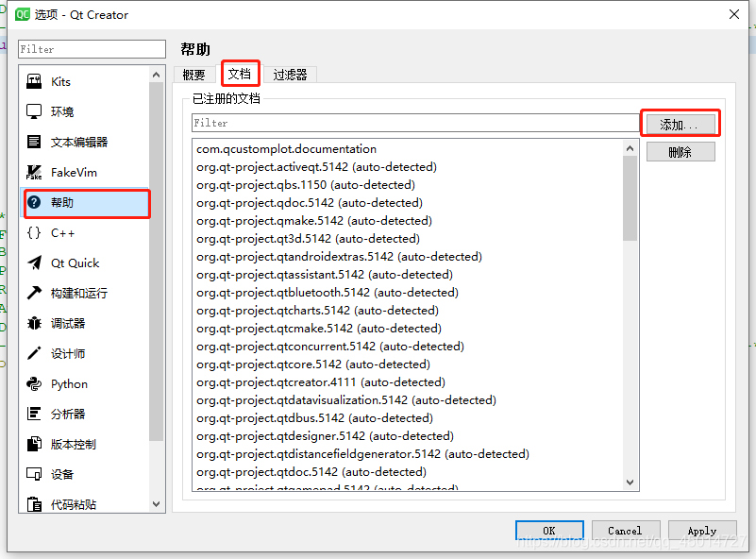Open the 设计师 pencil icon
Image resolution: width=756 pixels, height=559 pixels.
pos(34,353)
